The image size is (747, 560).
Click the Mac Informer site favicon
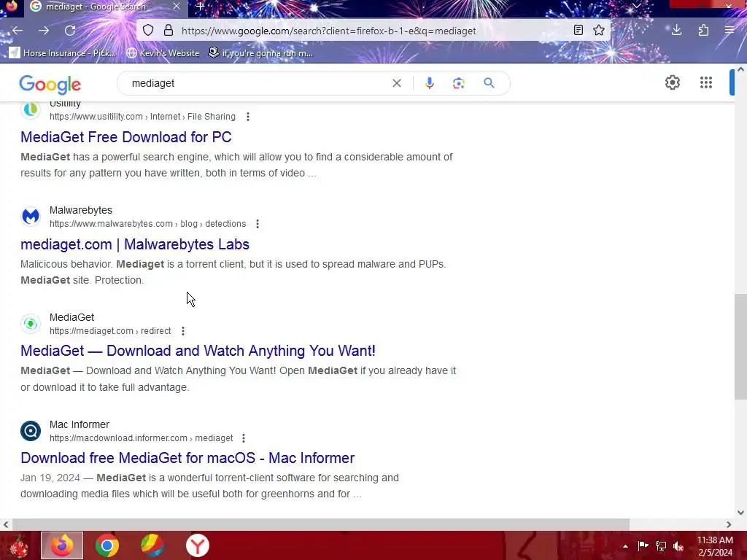[x=31, y=431]
